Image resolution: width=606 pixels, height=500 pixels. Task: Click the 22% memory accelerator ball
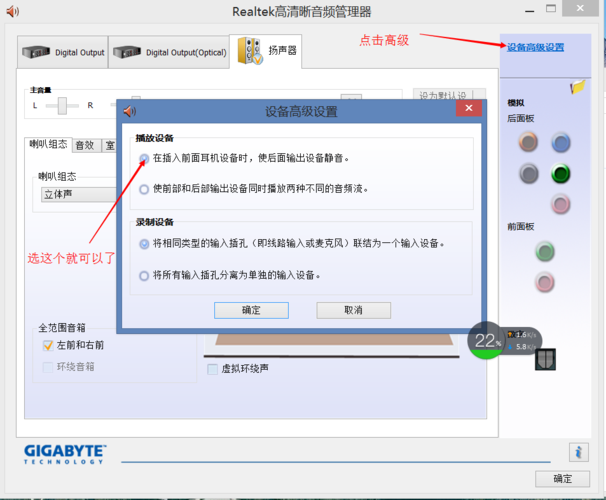(x=486, y=340)
